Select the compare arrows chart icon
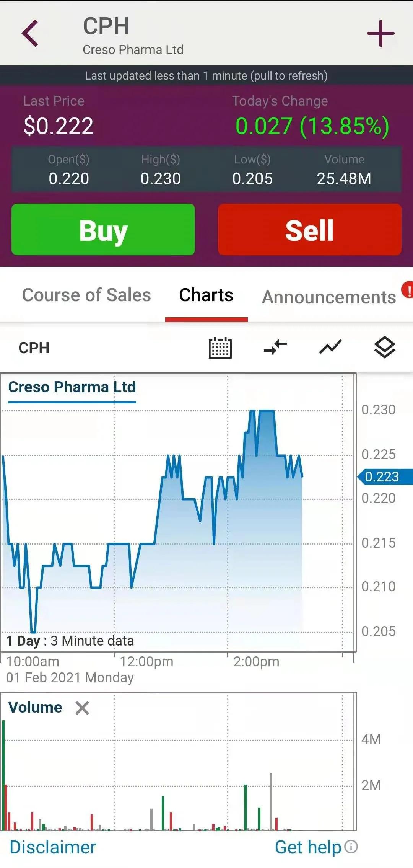 coord(275,348)
